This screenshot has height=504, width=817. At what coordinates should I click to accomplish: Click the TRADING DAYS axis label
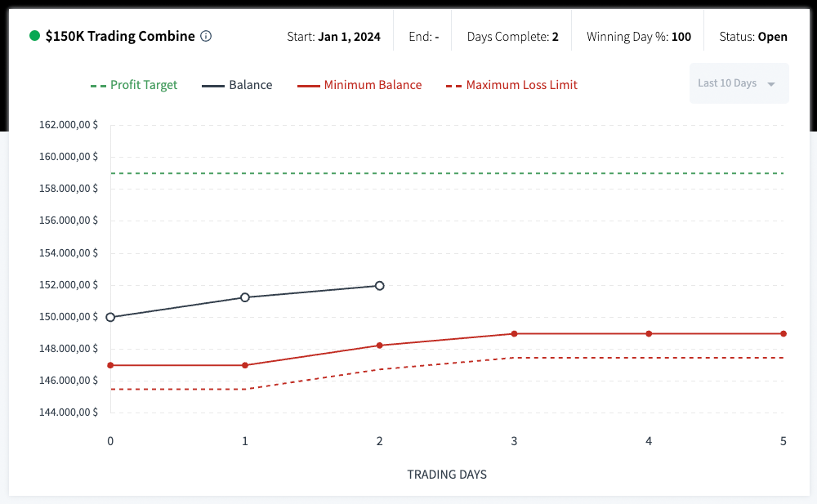coord(447,474)
